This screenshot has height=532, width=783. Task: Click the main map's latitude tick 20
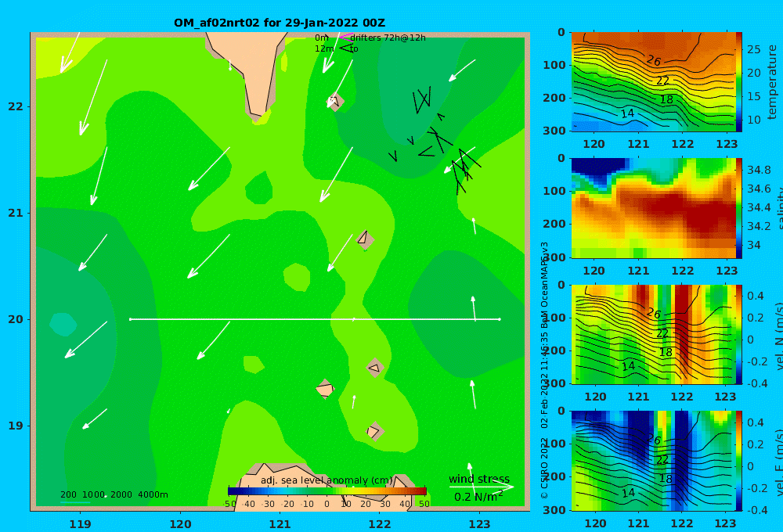pos(16,319)
